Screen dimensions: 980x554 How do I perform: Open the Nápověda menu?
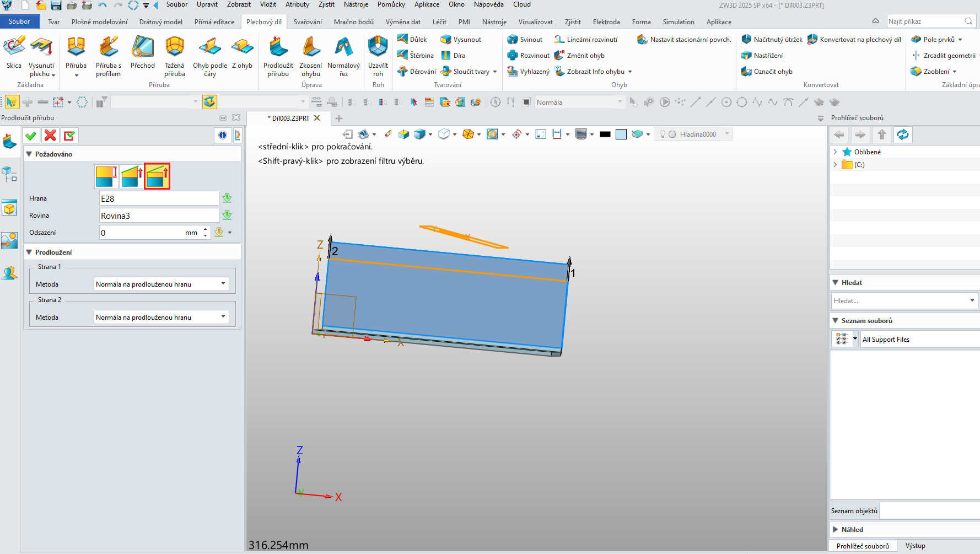point(488,4)
